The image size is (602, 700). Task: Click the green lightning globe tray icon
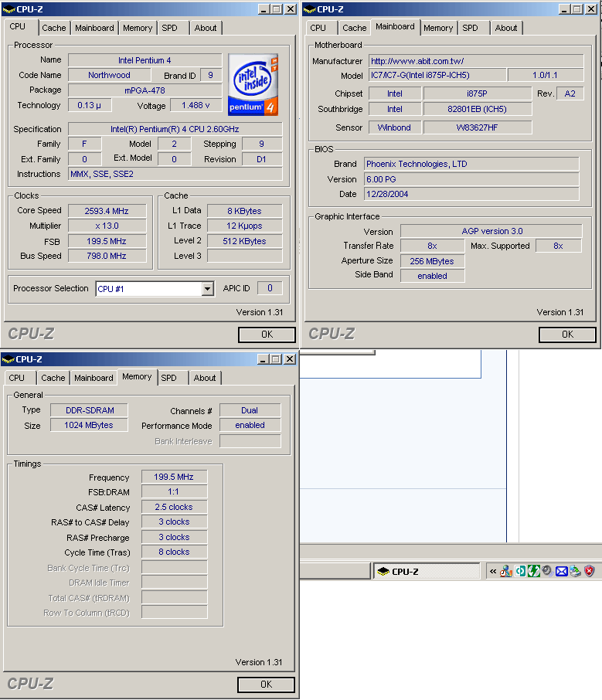coord(534,571)
